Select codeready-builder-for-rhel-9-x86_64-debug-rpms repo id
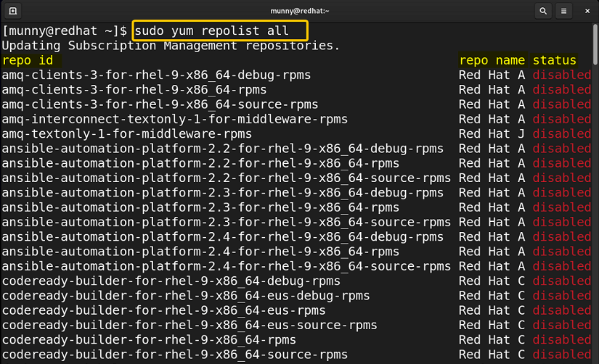The image size is (599, 364). [x=171, y=281]
